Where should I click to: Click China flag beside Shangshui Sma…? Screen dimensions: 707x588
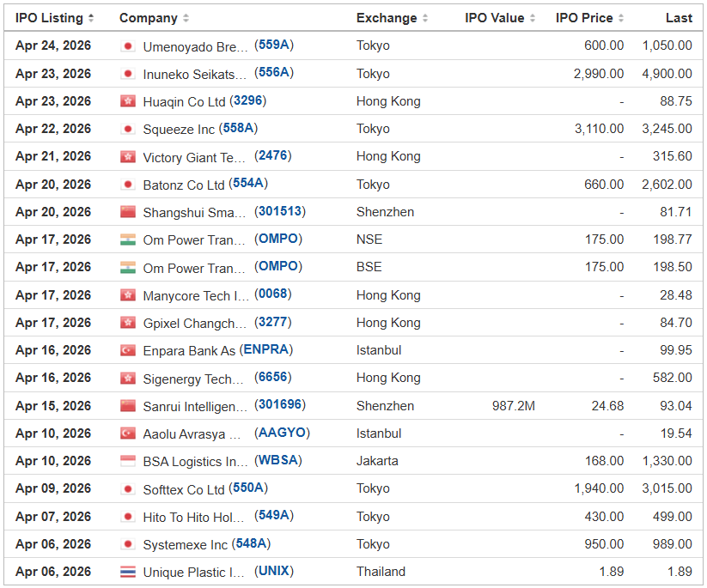[128, 212]
